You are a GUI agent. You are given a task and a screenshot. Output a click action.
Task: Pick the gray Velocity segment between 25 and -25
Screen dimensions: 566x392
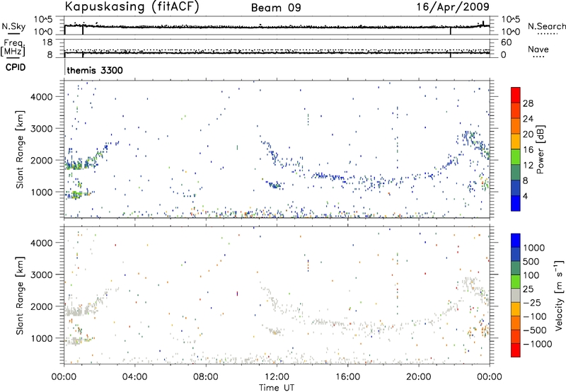point(516,295)
